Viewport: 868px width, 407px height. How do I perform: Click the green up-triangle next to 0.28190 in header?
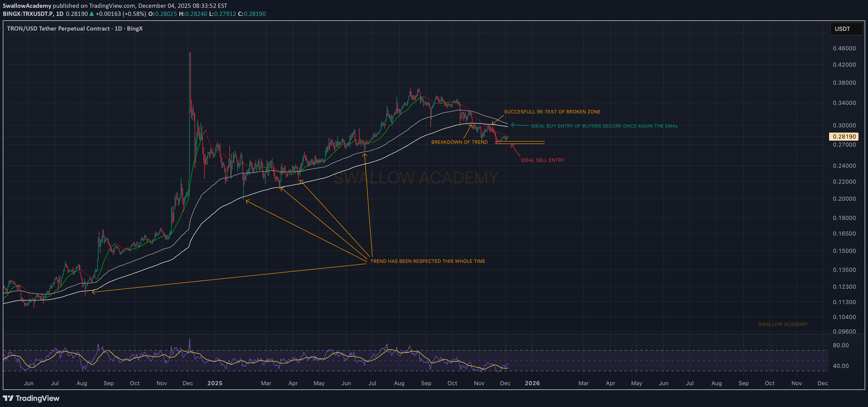[91, 14]
